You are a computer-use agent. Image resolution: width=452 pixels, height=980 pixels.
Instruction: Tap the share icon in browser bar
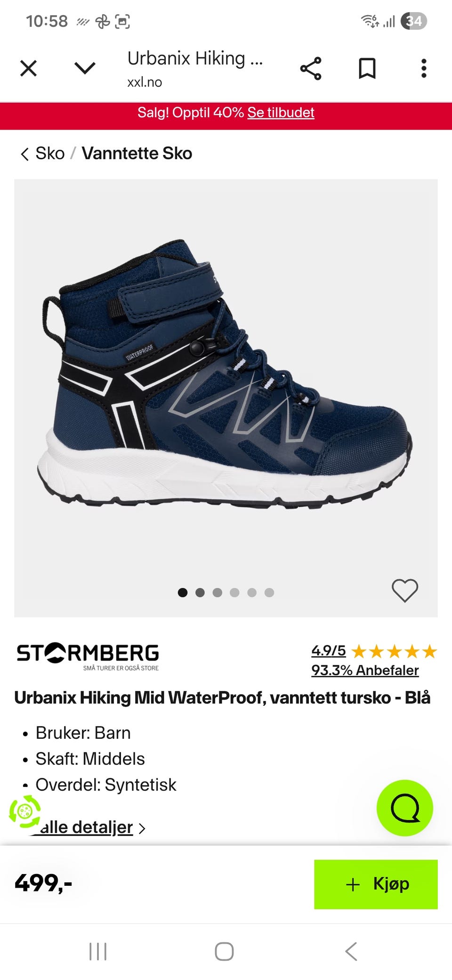[x=311, y=69]
